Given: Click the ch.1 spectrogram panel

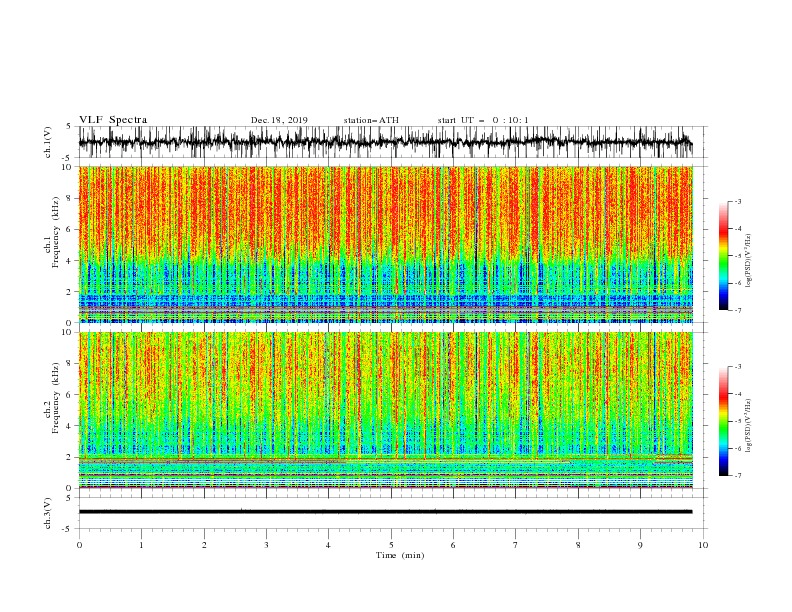Looking at the screenshot, I should tap(385, 244).
